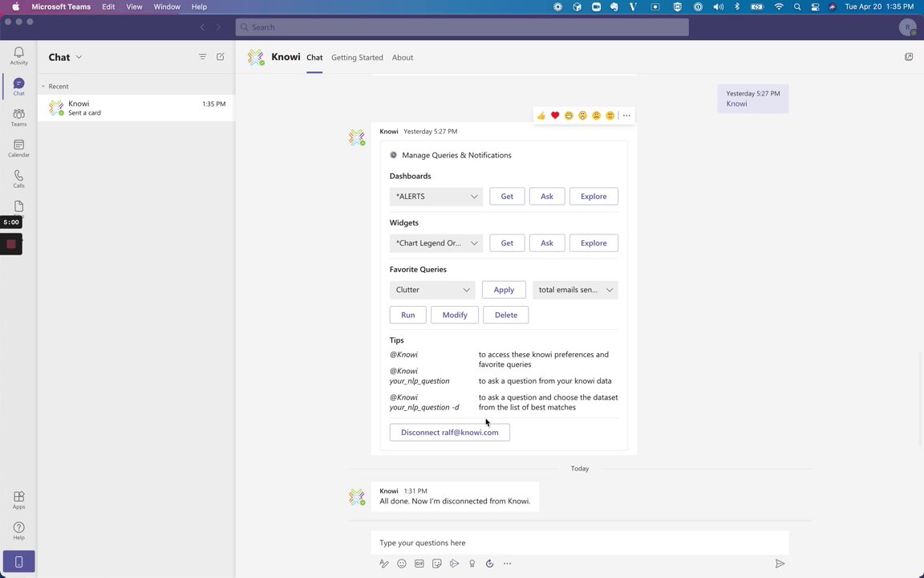Click Explore button for Widgets
This screenshot has height=578, width=924.
[594, 243]
